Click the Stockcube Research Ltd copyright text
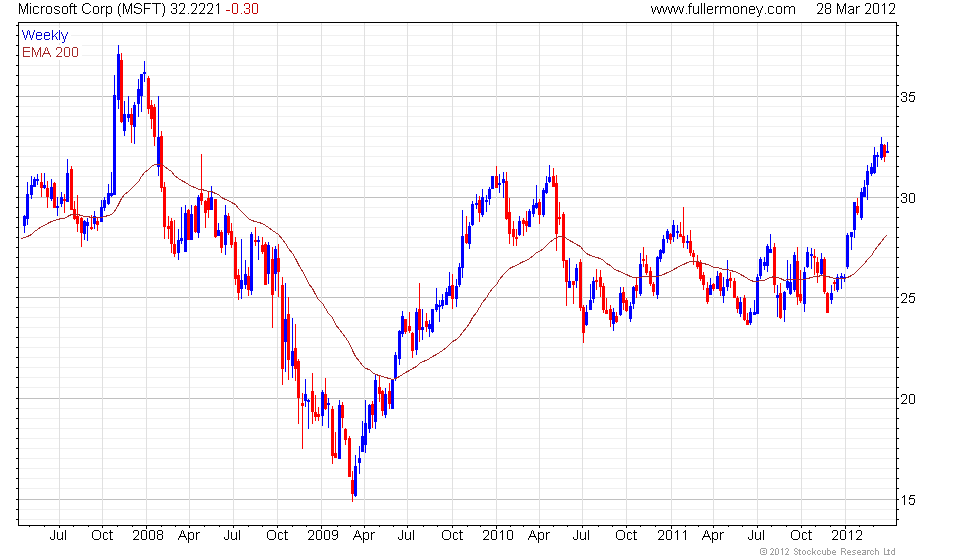The width and height of the screenshot is (980, 560). pos(827,552)
